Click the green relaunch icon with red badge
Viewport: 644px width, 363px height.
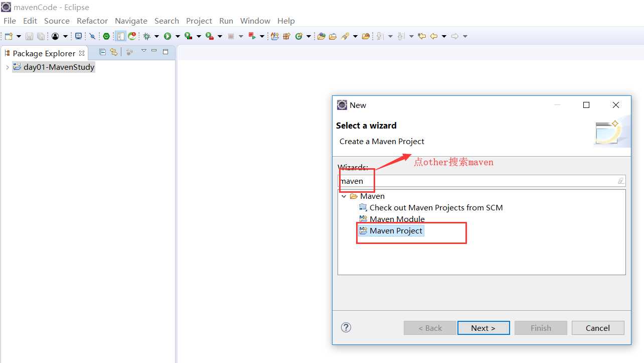132,36
